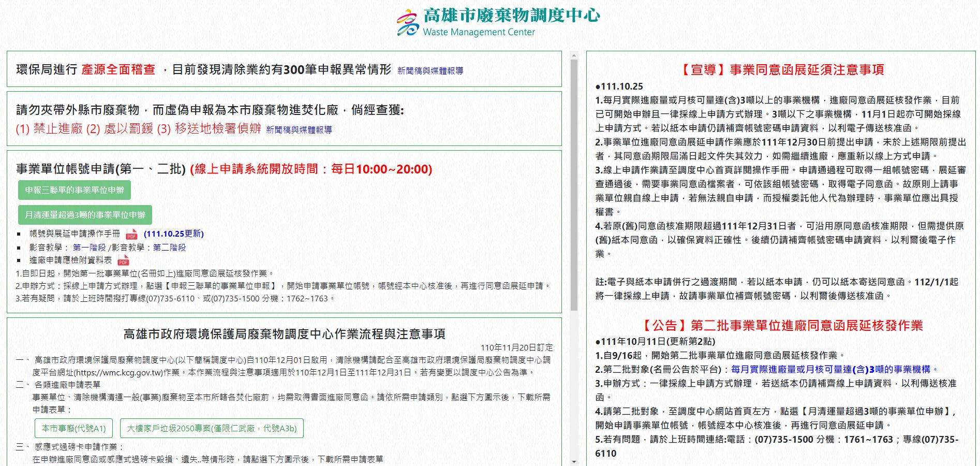Image resolution: width=980 pixels, height=466 pixels.
Task: Open the 第一階段 video tutorial link
Action: (x=89, y=247)
